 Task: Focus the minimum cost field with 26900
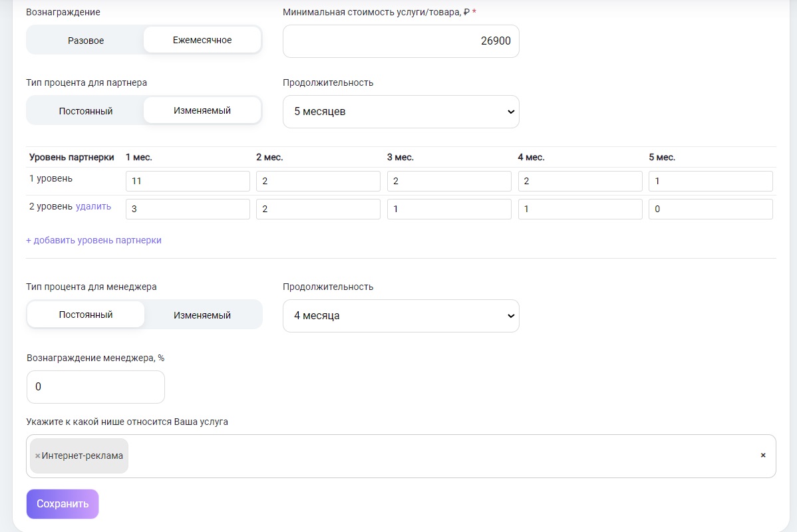tap(400, 41)
